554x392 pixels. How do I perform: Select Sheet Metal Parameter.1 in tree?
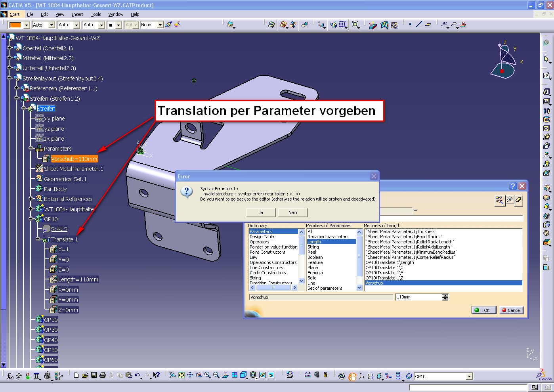pos(73,169)
